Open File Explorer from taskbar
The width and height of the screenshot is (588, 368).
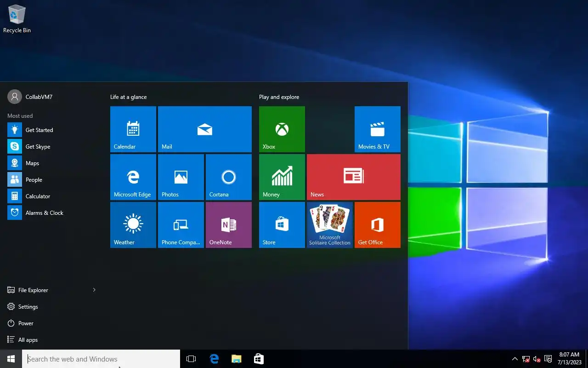236,359
